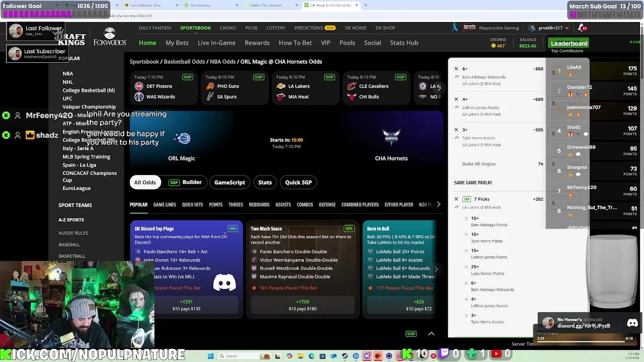Remove 15+ Tyler Herro Points parlay leg
Screen dimensions: 644x362
pos(466,235)
